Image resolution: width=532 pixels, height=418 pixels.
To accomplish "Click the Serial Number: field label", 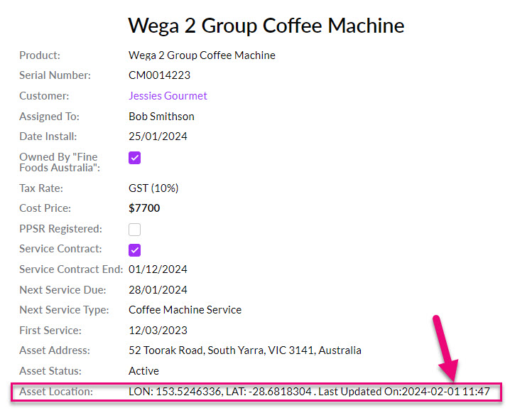I will coord(55,75).
